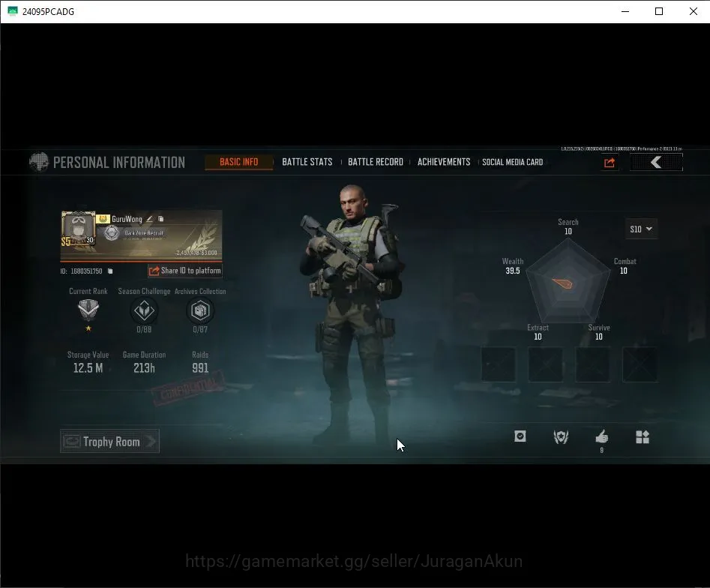Click the 24095PCADG window app icon

point(13,11)
